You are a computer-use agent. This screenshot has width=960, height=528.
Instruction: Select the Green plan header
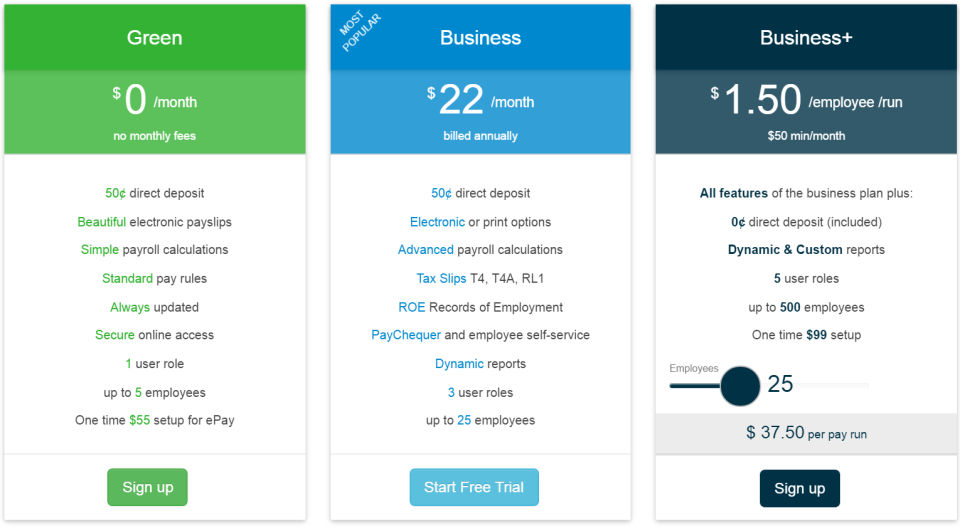coord(154,38)
